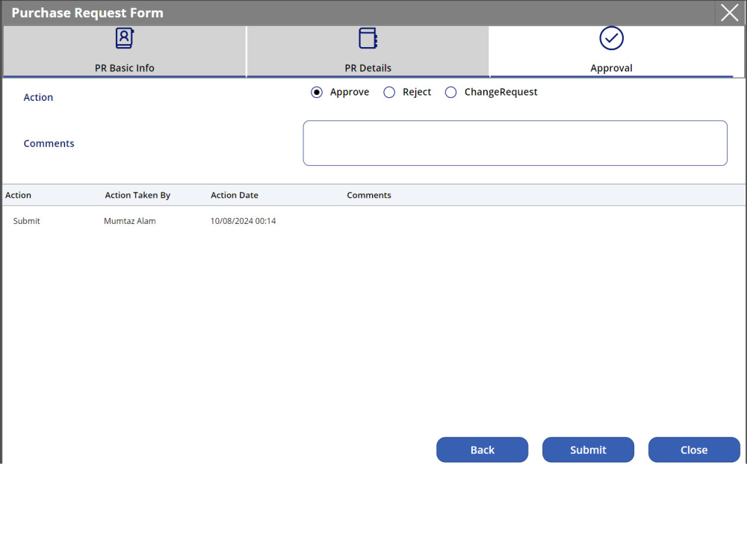Click the Submit button
The image size is (747, 560).
pyautogui.click(x=588, y=449)
